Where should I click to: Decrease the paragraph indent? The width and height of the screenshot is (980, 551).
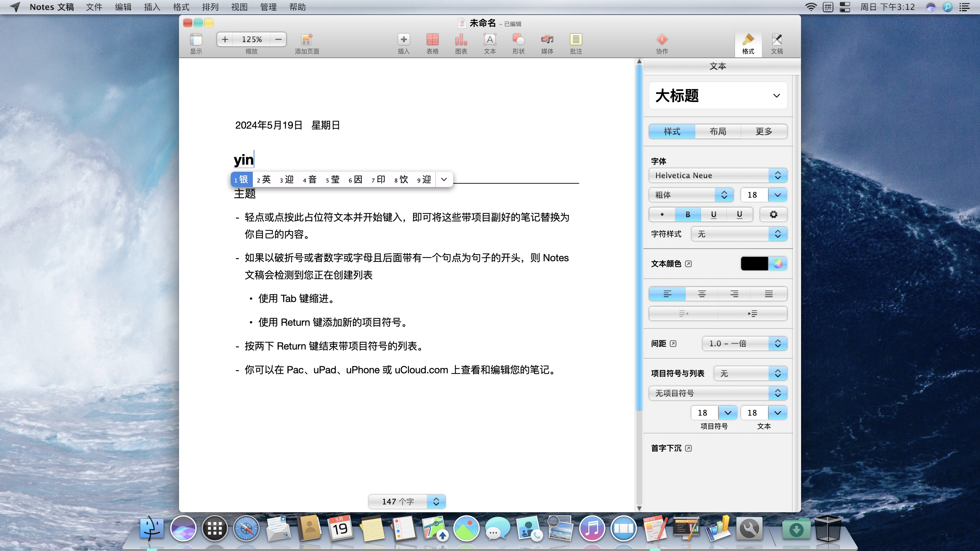point(683,314)
